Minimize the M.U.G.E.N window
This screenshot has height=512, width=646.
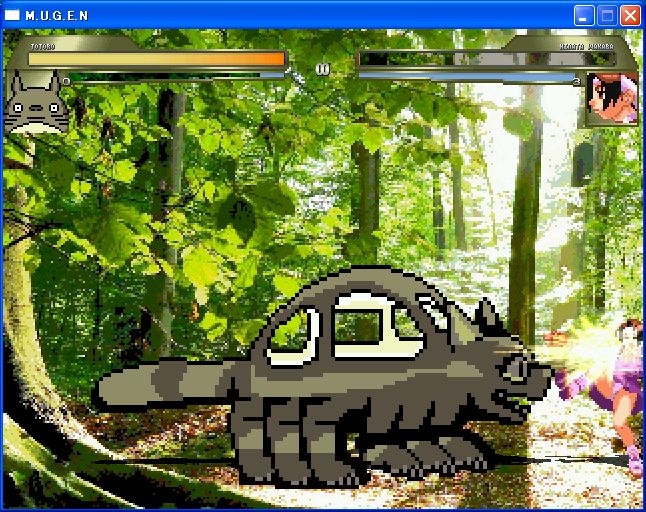pos(584,16)
